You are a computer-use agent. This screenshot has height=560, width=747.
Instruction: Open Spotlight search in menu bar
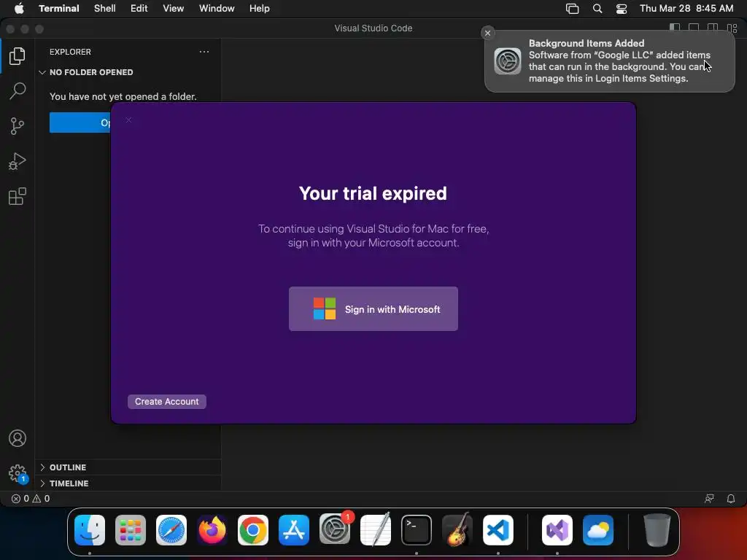597,9
